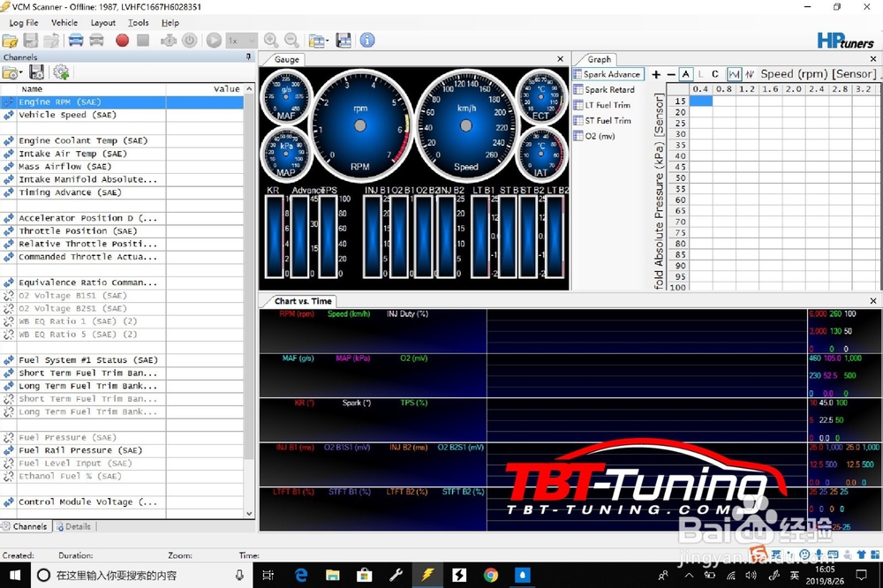Open a log file from the toolbar
Viewport: 883px width, 588px height.
tap(10, 41)
